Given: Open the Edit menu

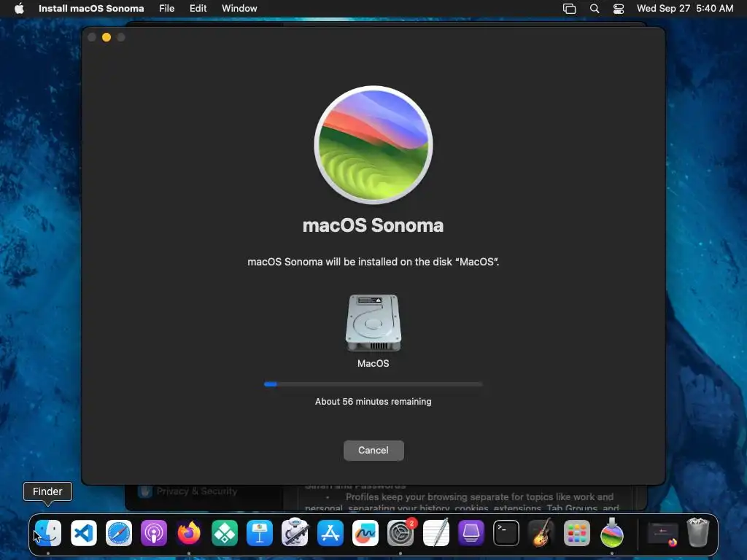Looking at the screenshot, I should (198, 9).
